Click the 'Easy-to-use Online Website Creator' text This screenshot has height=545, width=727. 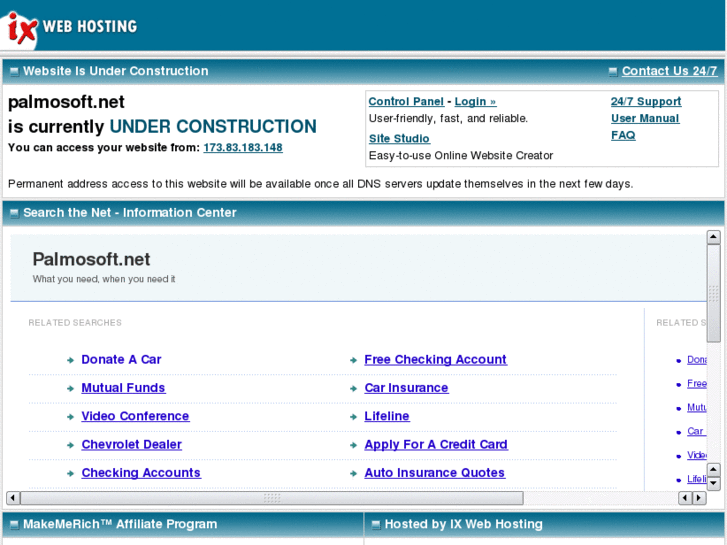click(461, 155)
